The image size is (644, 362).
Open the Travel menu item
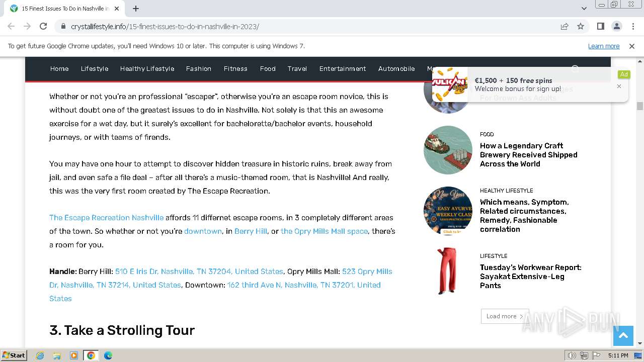tap(297, 69)
